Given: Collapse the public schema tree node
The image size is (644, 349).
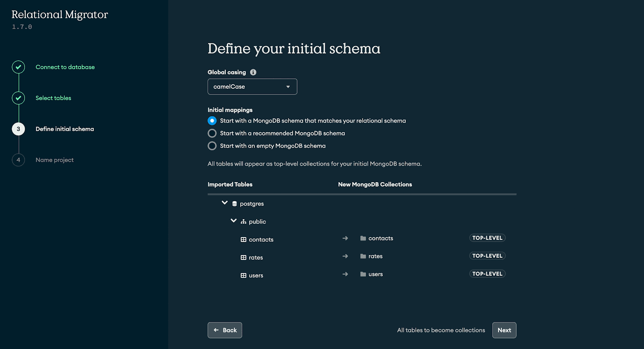Looking at the screenshot, I should click(233, 221).
